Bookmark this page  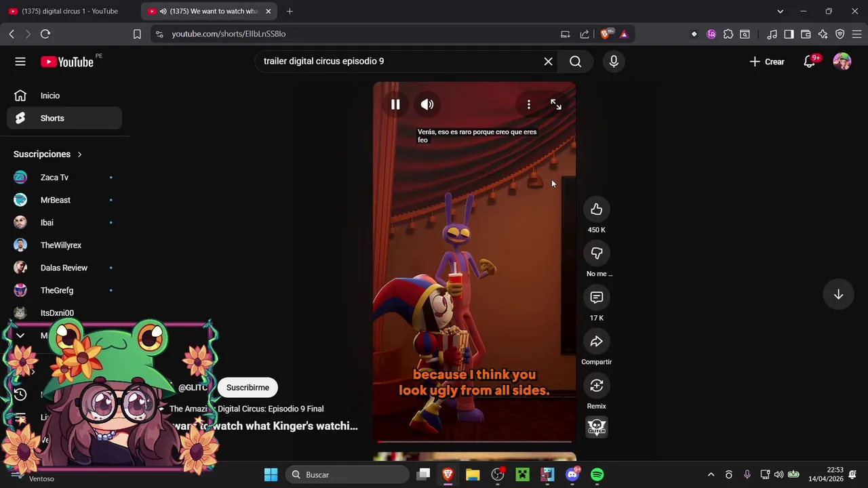click(137, 34)
